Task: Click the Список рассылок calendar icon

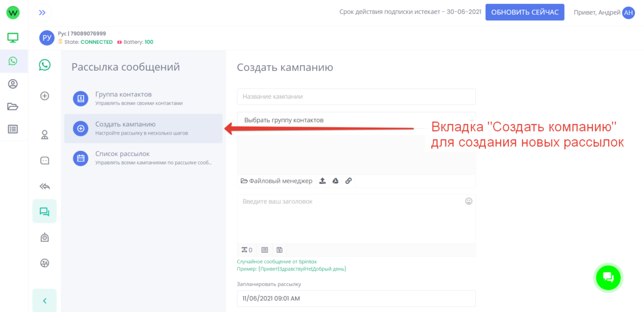Action: coord(80,158)
